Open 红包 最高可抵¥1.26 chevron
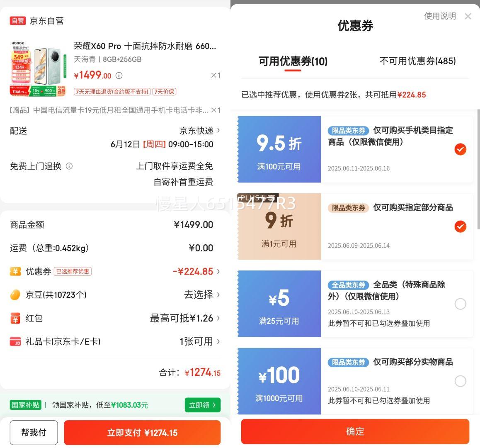Viewport: 480px width, 448px height. click(218, 318)
